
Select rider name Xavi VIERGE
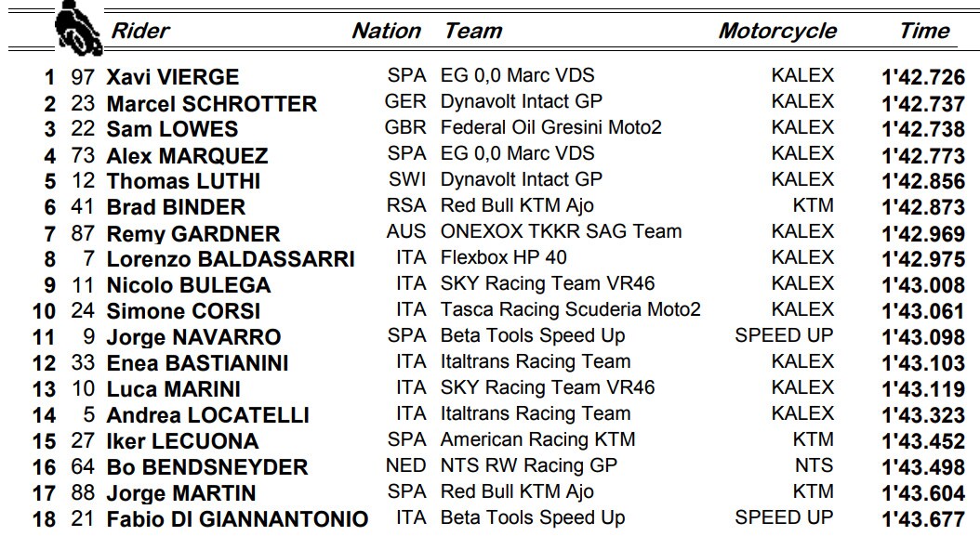pyautogui.click(x=173, y=77)
